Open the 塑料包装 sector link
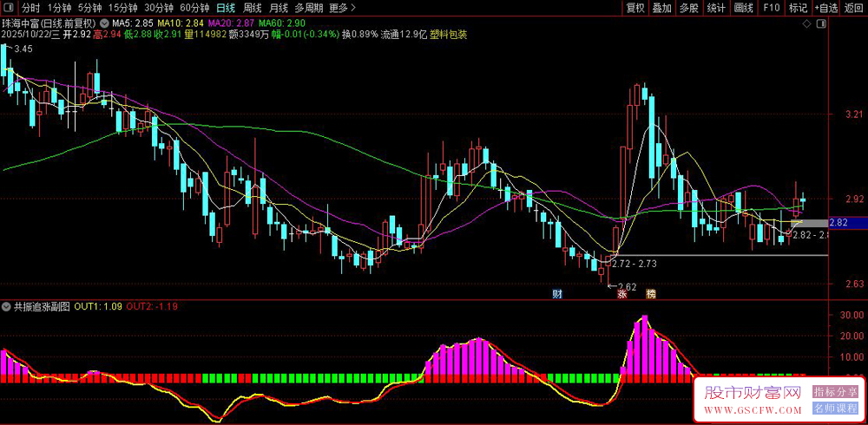This screenshot has height=425, width=868. coord(450,35)
